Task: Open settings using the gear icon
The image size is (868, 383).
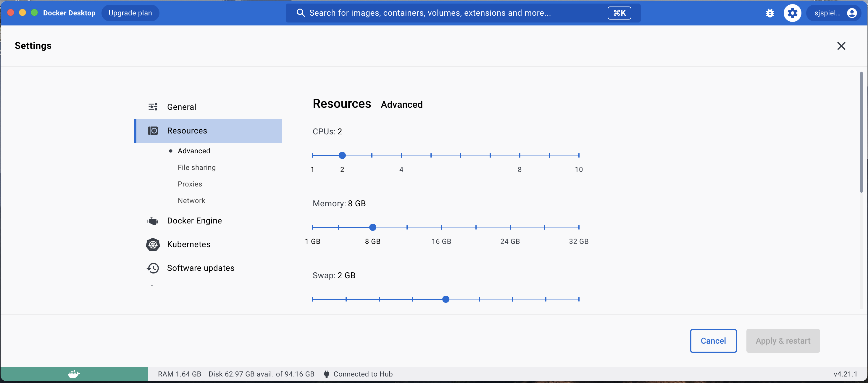Action: [x=793, y=13]
